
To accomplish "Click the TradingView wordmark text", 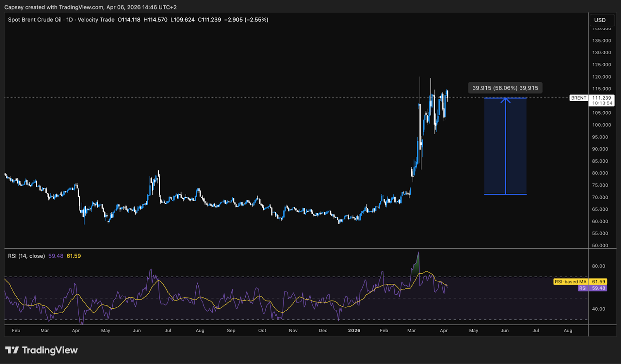I will (x=50, y=350).
